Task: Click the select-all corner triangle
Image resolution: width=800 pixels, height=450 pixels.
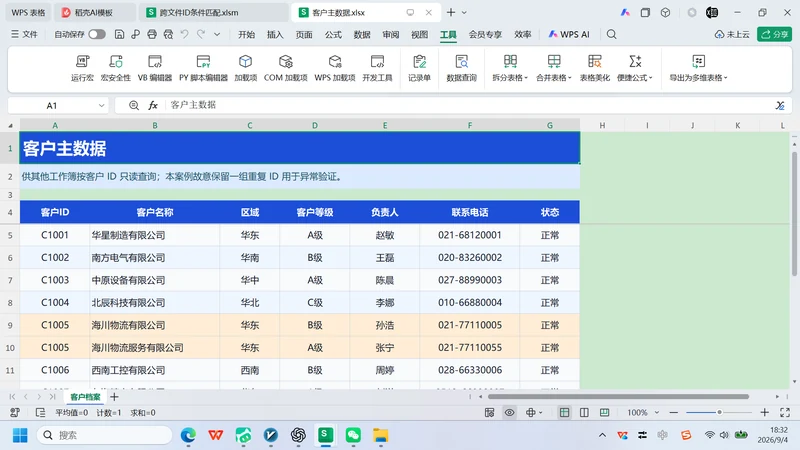Action: [10, 126]
